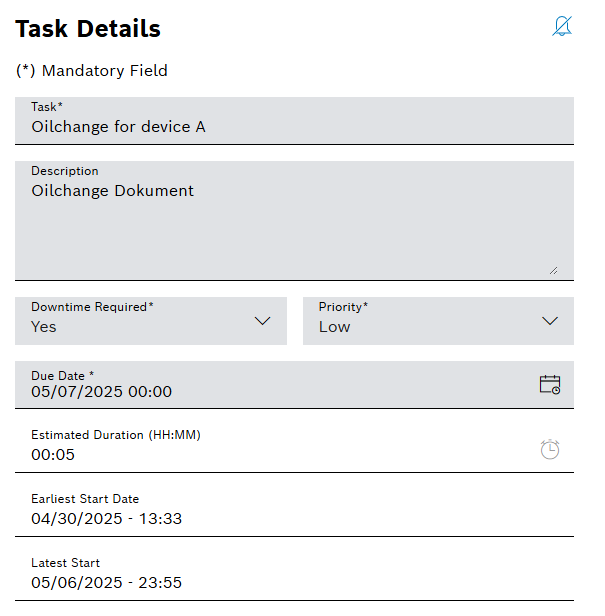Viewport: 605px width, 616px height.
Task: Click the "Latest Start" label text
Action: tap(65, 563)
